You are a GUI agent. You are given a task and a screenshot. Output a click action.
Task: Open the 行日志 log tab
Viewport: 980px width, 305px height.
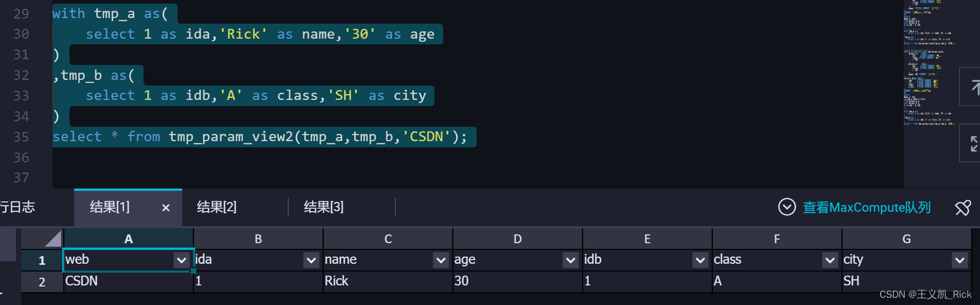[17, 207]
